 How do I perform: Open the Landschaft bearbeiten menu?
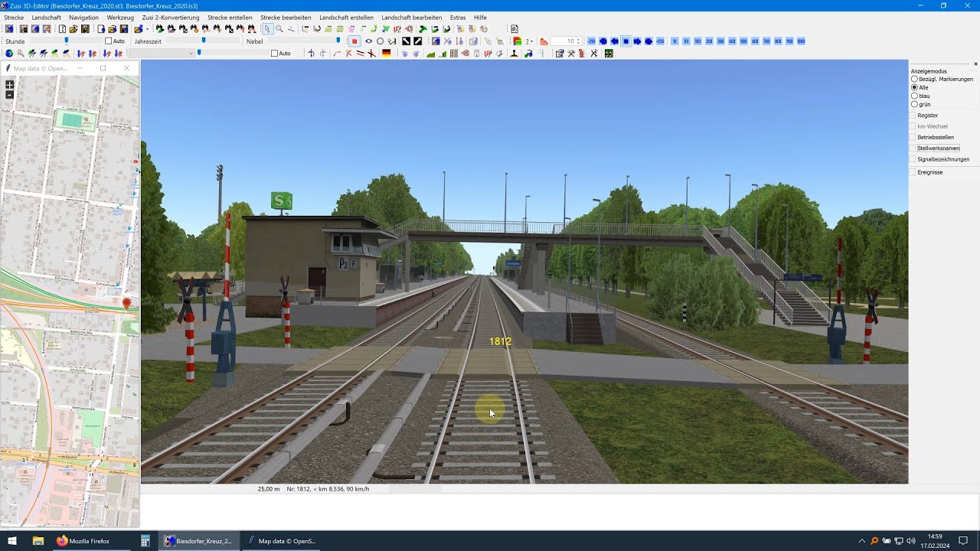point(411,18)
